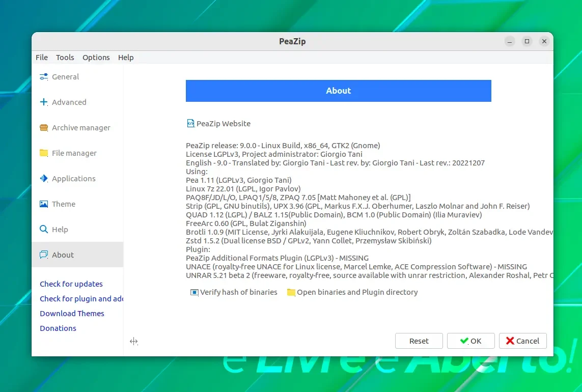This screenshot has height=392, width=582.
Task: Open Help magnifier icon in sidebar
Action: pyautogui.click(x=44, y=230)
